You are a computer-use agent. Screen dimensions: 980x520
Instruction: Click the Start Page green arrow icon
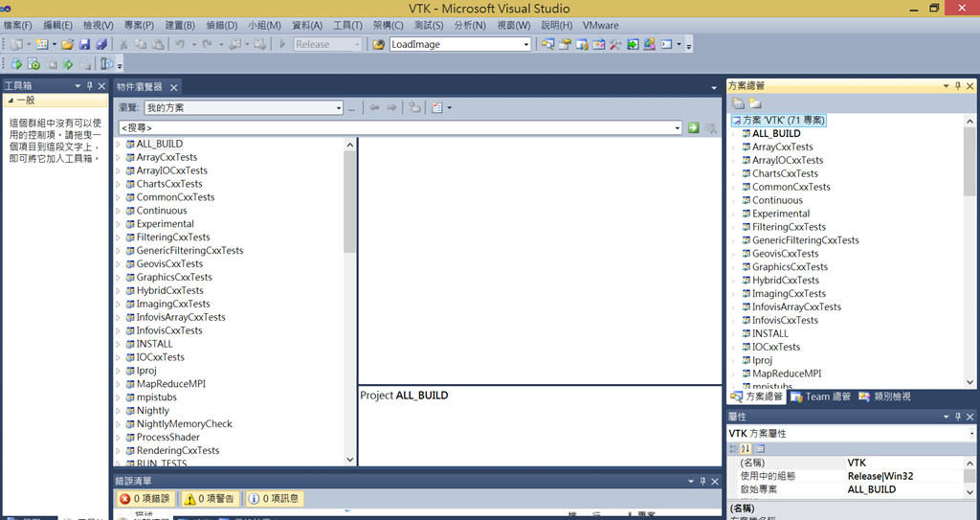pos(633,44)
